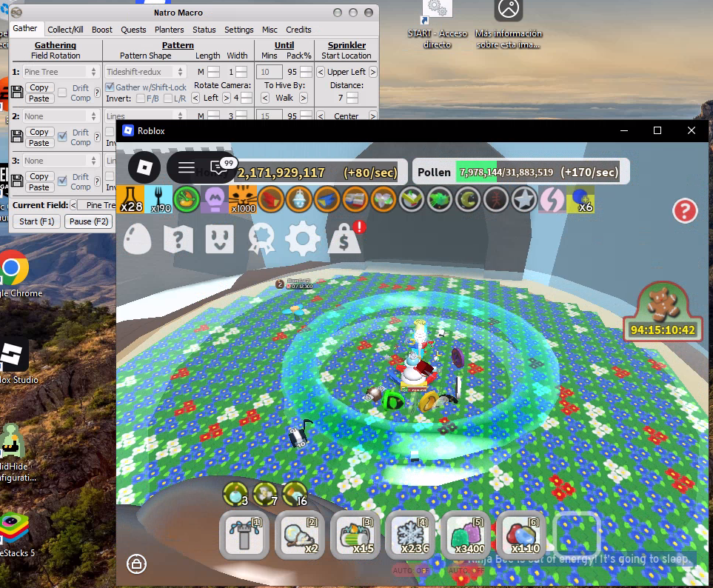This screenshot has width=713, height=588.
Task: Click the Mins field showing 10
Action: point(270,72)
